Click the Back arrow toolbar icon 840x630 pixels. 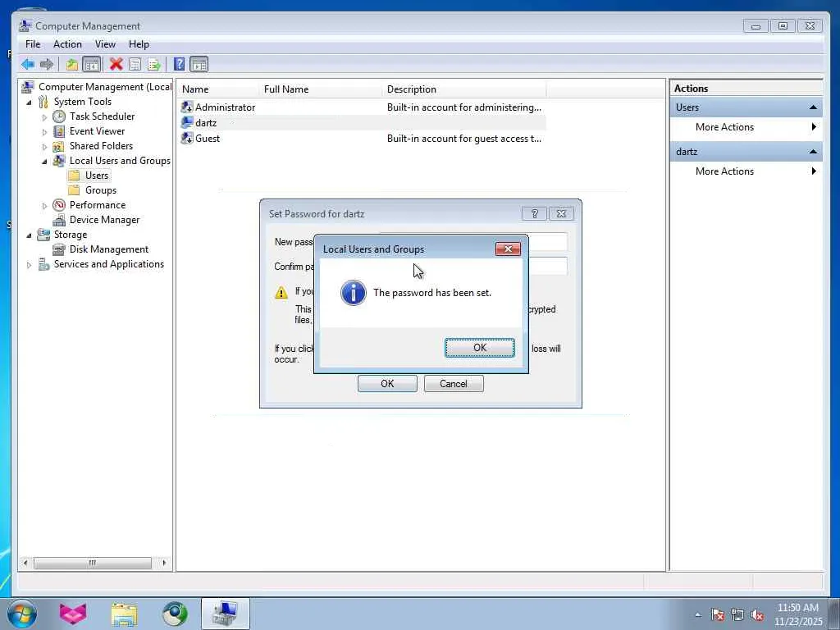(28, 64)
